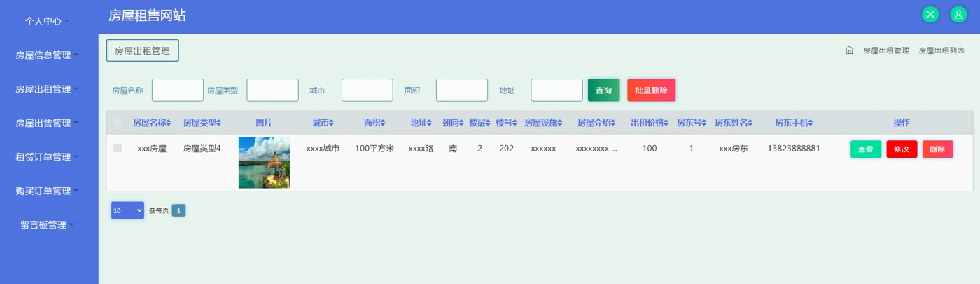
Task: Sort by 房东姓名 column sort icon
Action: point(750,123)
